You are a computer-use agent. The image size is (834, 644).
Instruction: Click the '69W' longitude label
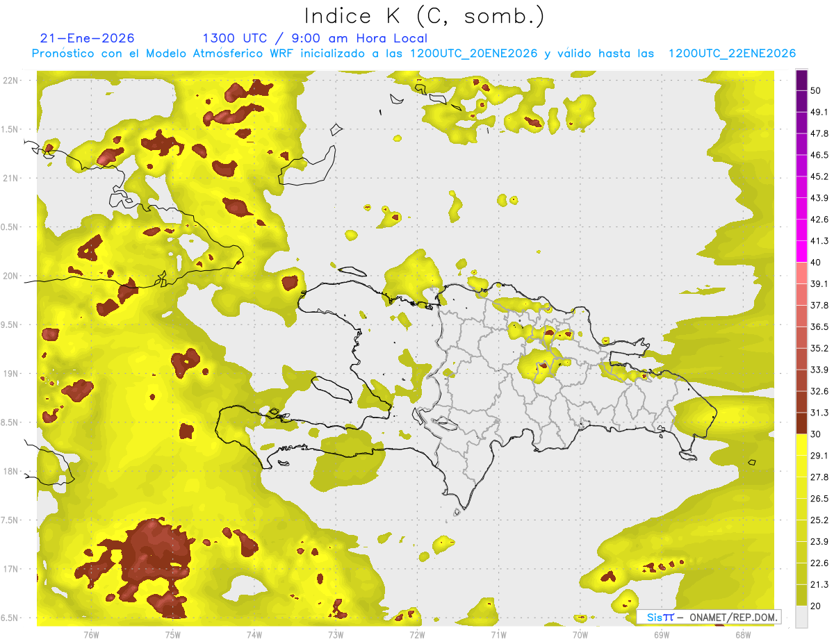click(x=662, y=634)
